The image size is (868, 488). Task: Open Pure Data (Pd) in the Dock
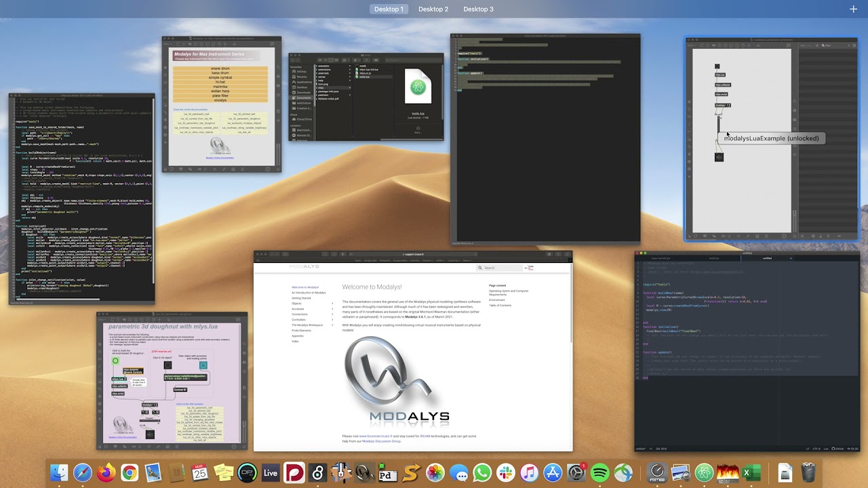[x=388, y=472]
